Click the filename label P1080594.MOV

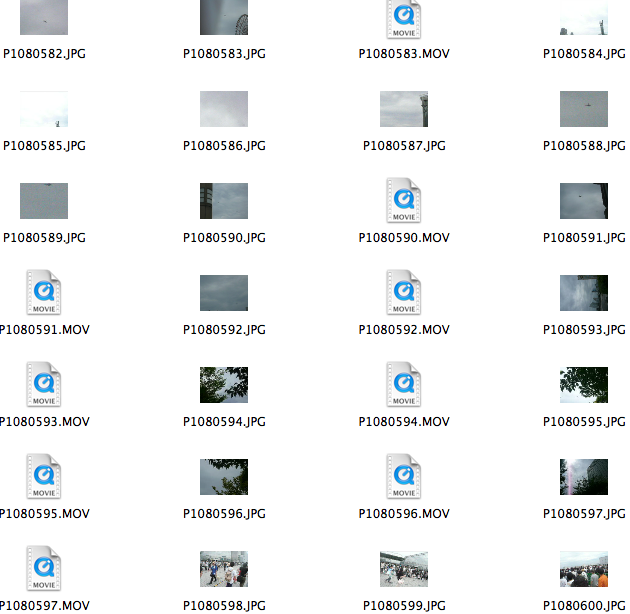coord(404,422)
